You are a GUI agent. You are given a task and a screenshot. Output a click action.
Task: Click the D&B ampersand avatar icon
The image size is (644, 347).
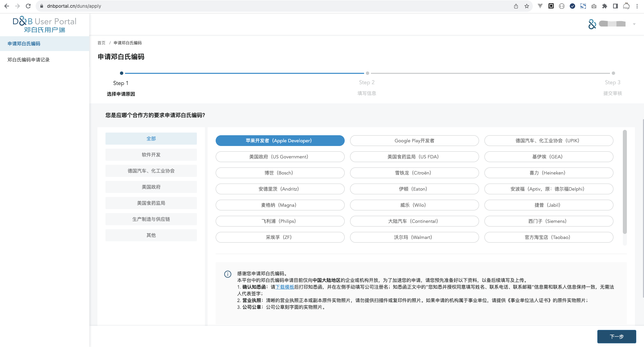(x=592, y=24)
